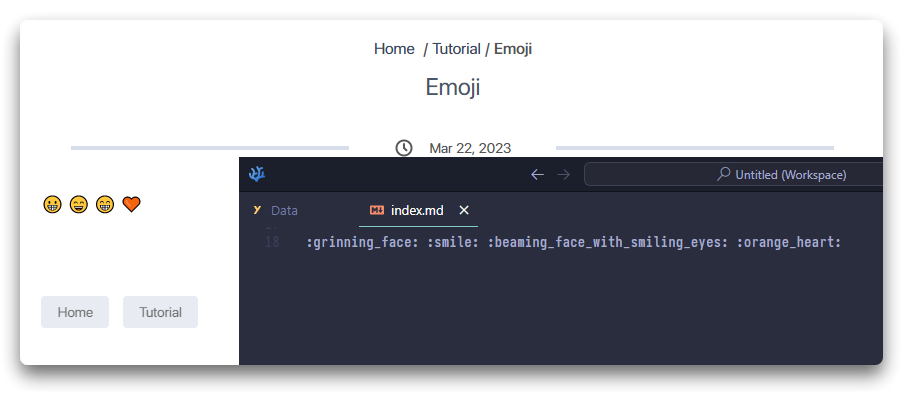
Task: Click the :smile: shortcode in editor
Action: pyautogui.click(x=453, y=242)
